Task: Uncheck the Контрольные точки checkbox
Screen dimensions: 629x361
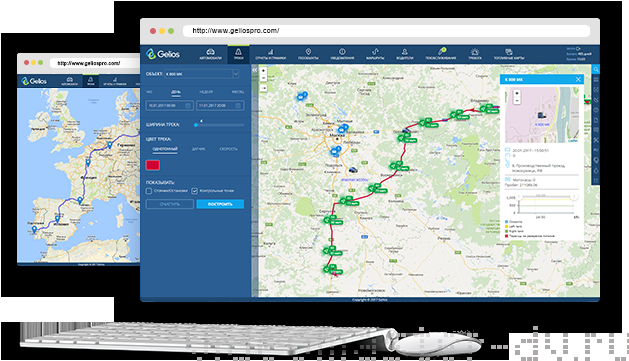Action: (x=195, y=191)
